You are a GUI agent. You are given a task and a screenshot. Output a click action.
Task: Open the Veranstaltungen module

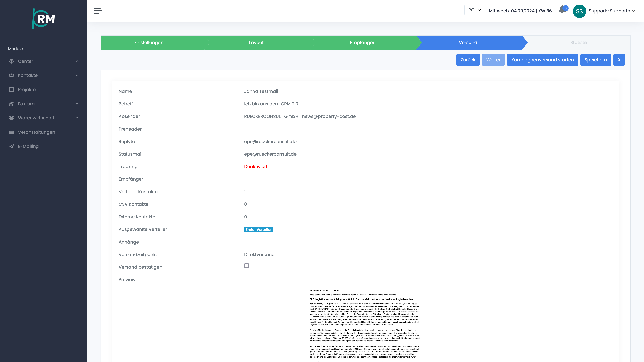[37, 132]
